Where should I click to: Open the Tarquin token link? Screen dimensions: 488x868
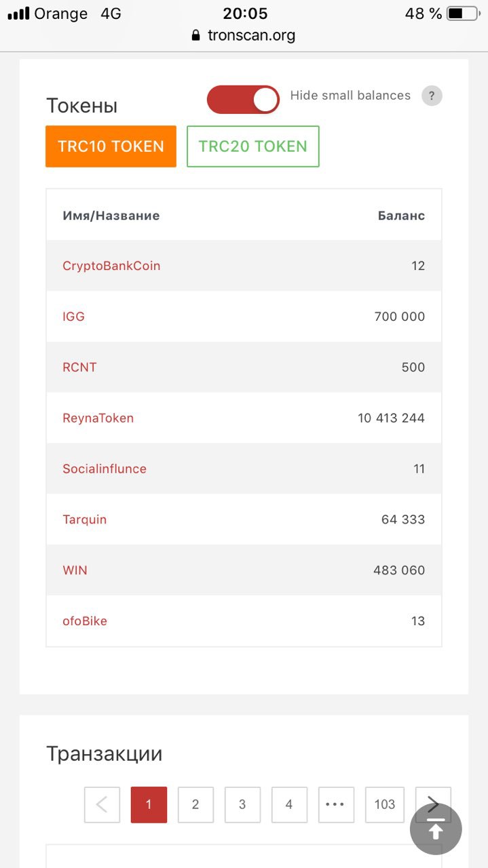[x=85, y=519]
